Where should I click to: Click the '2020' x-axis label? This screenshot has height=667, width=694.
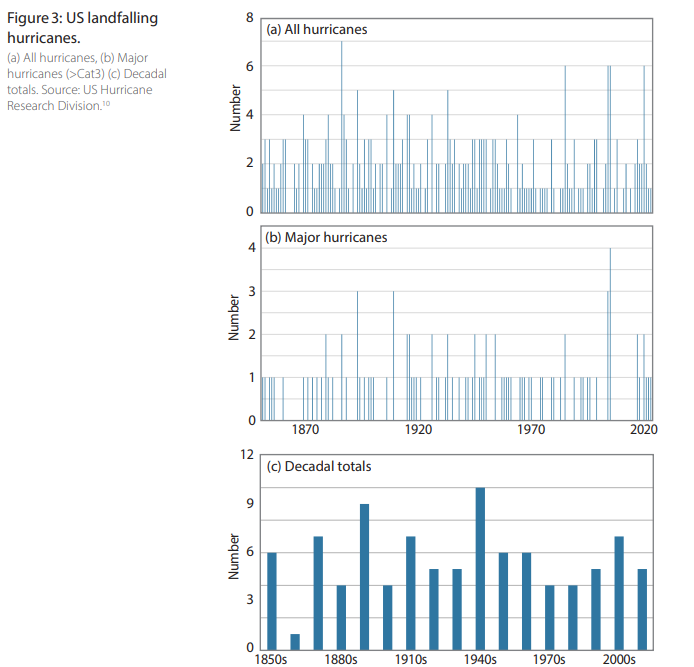pos(644,429)
